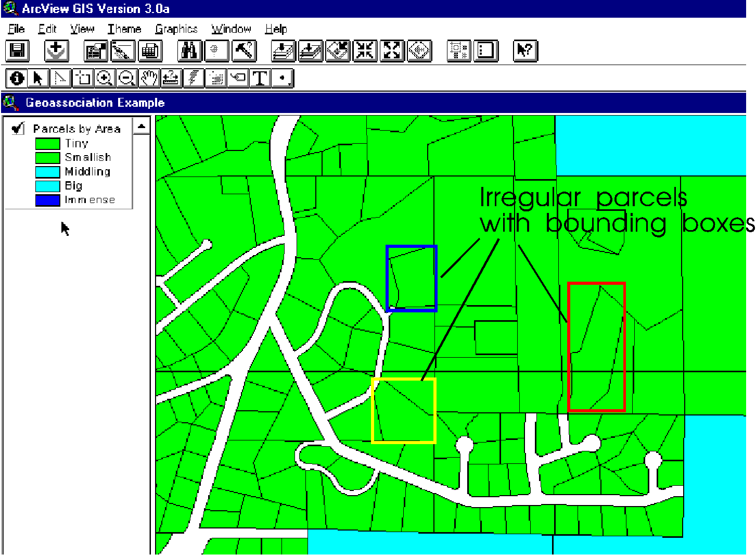Select the black pointer arrow tool

coord(37,78)
